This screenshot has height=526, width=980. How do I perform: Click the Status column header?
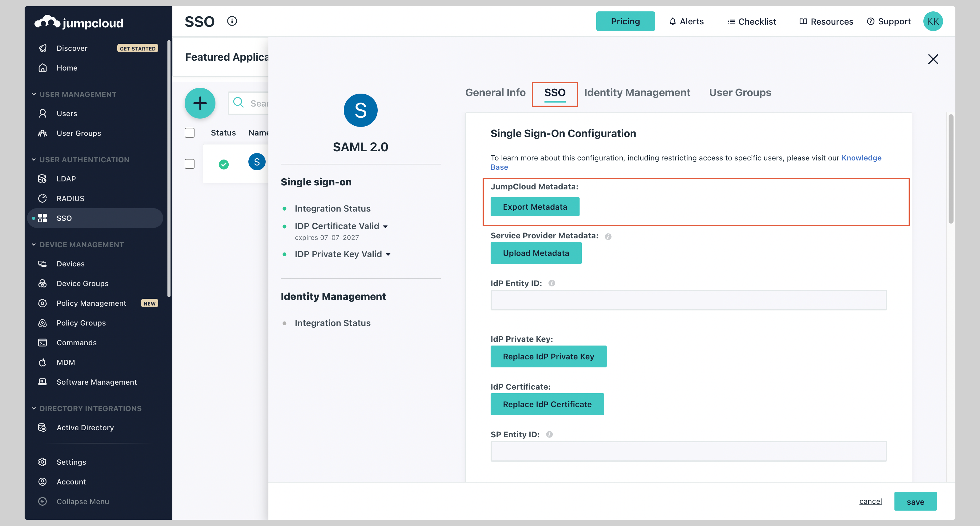(x=223, y=133)
